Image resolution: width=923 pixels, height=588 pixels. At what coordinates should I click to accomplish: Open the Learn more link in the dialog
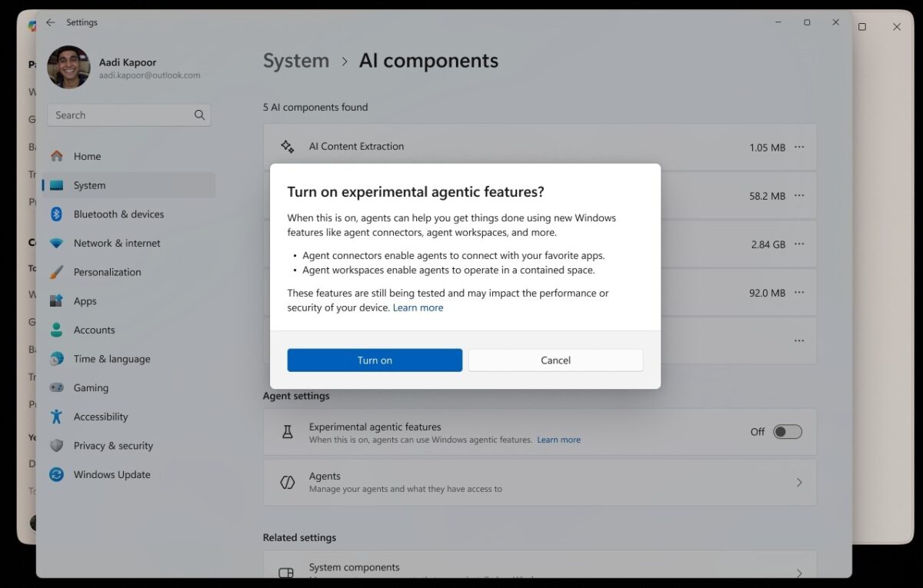[x=418, y=307]
